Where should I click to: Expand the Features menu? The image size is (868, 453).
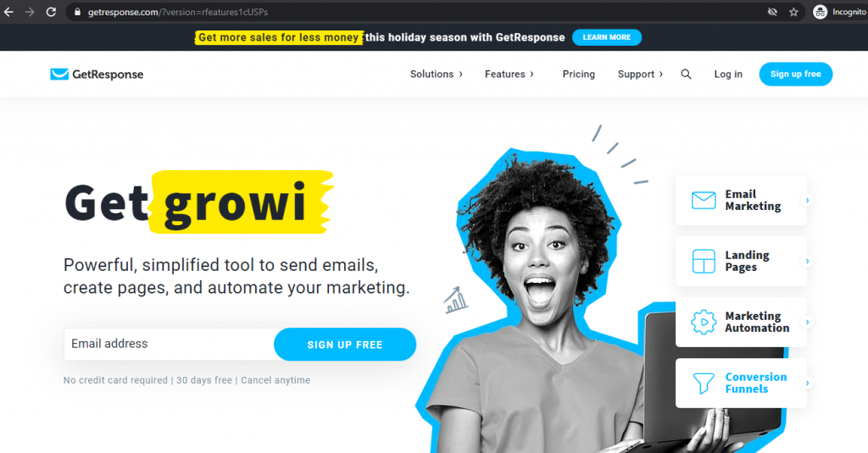point(509,75)
